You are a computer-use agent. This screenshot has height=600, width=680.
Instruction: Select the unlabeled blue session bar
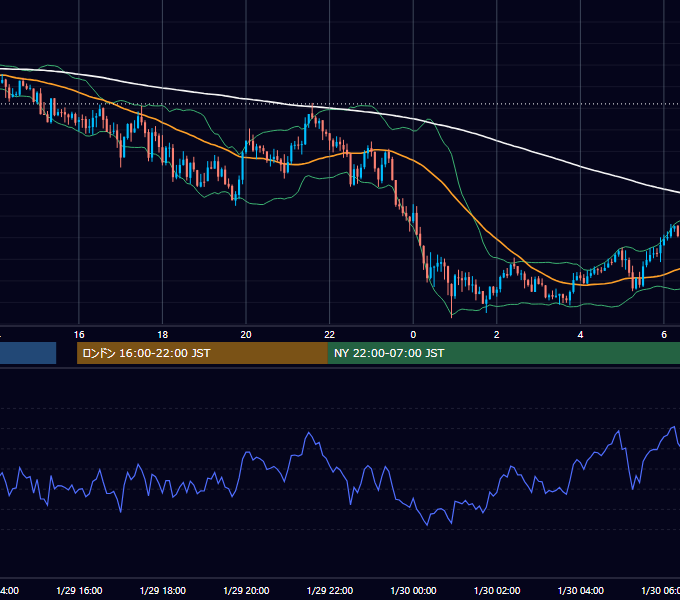pos(28,353)
